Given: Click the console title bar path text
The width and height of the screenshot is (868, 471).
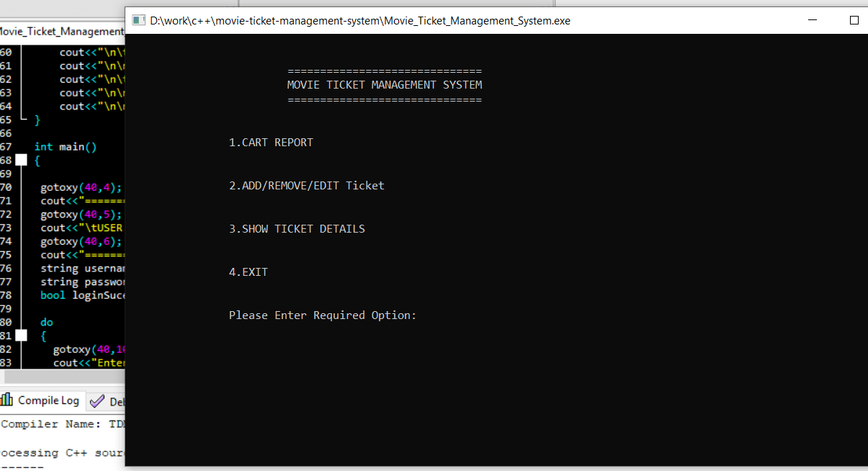Looking at the screenshot, I should (x=360, y=20).
